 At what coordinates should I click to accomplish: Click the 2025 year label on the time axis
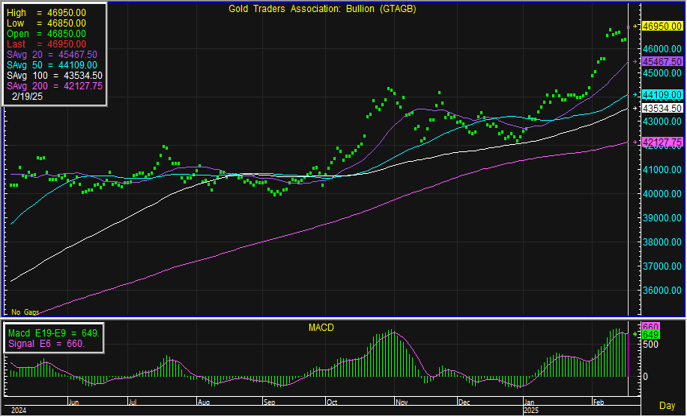531,409
